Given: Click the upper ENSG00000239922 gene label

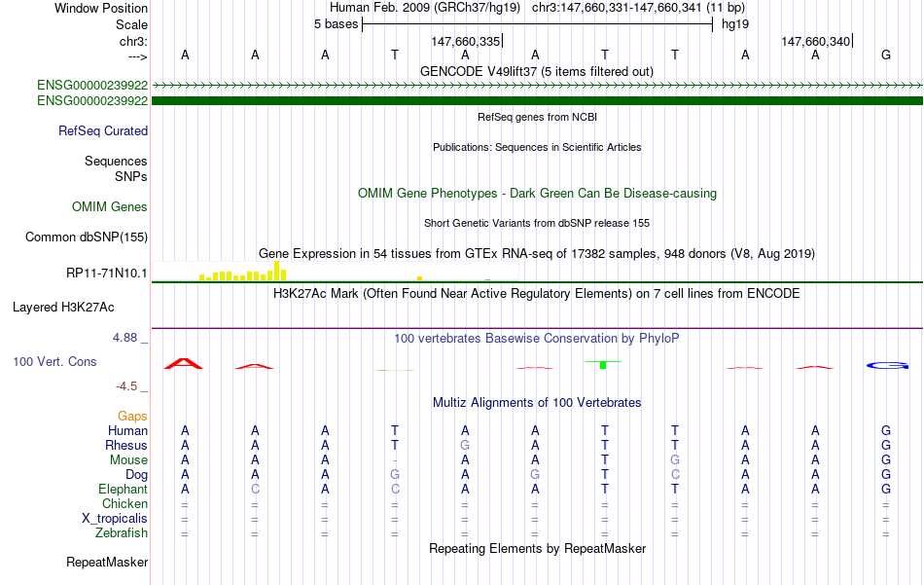Looking at the screenshot, I should tap(92, 85).
